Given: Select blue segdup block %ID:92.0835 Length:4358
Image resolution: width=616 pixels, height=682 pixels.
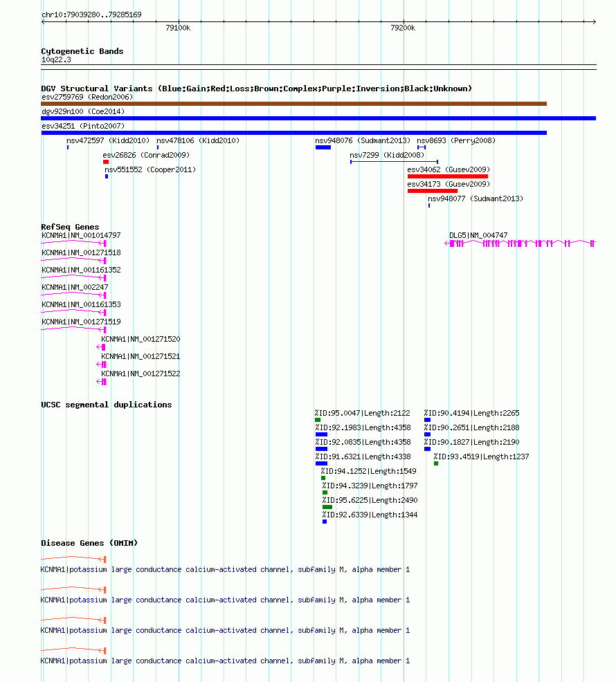Looking at the screenshot, I should tap(321, 449).
